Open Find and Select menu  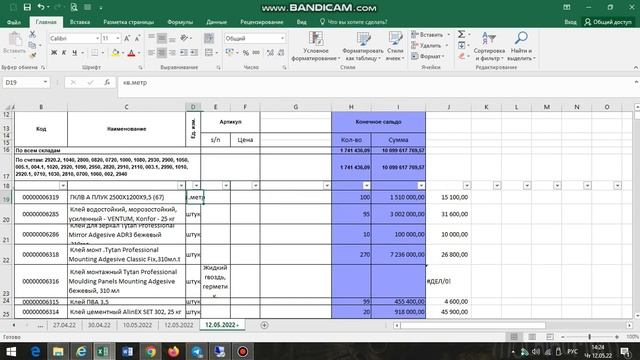[x=521, y=46]
